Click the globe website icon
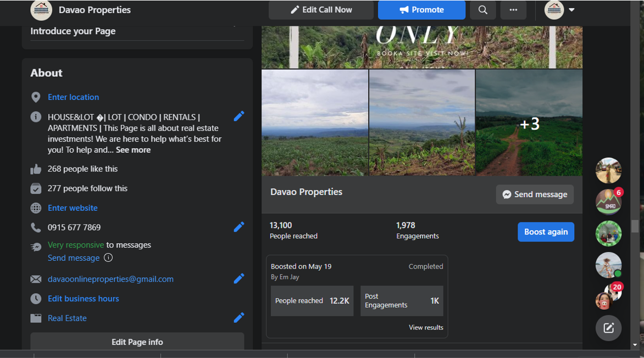The height and width of the screenshot is (358, 644). (x=36, y=208)
